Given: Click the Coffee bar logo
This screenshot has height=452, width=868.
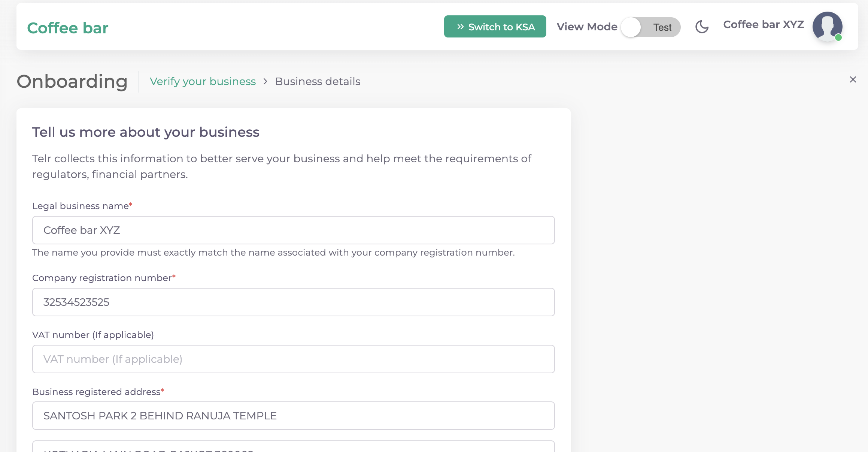Looking at the screenshot, I should 68,28.
